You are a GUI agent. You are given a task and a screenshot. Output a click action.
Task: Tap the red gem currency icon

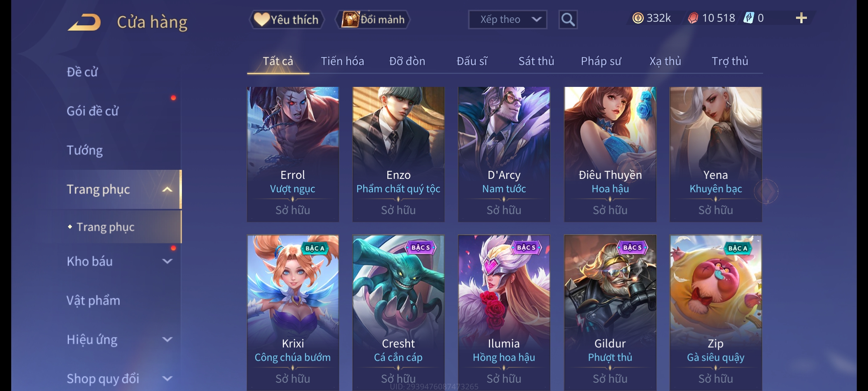693,18
